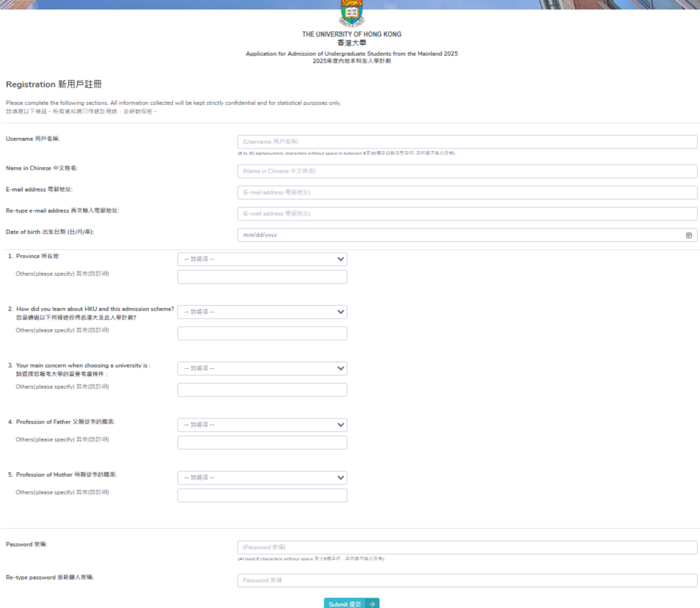Click Others field under HKU admission scheme question

(x=262, y=334)
